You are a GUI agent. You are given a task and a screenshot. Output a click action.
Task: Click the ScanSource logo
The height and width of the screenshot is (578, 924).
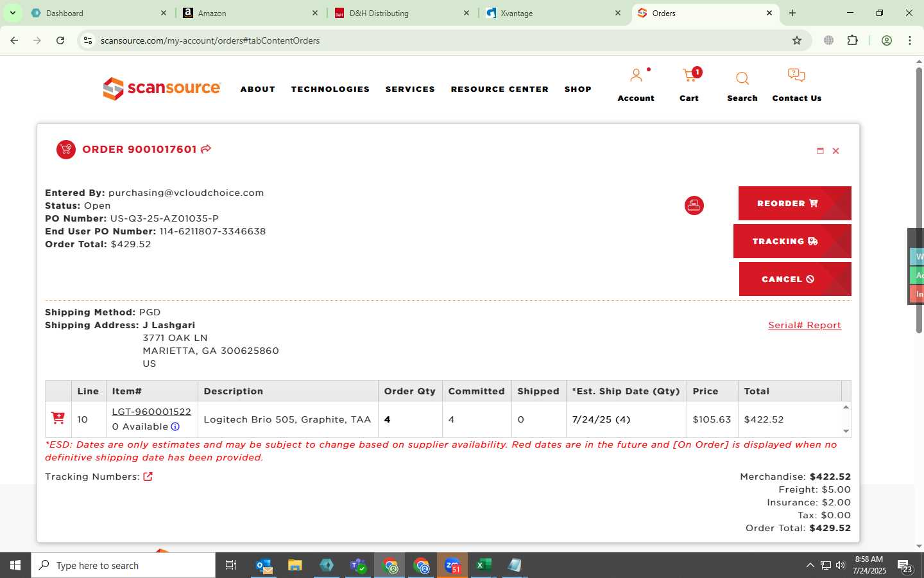pos(162,89)
